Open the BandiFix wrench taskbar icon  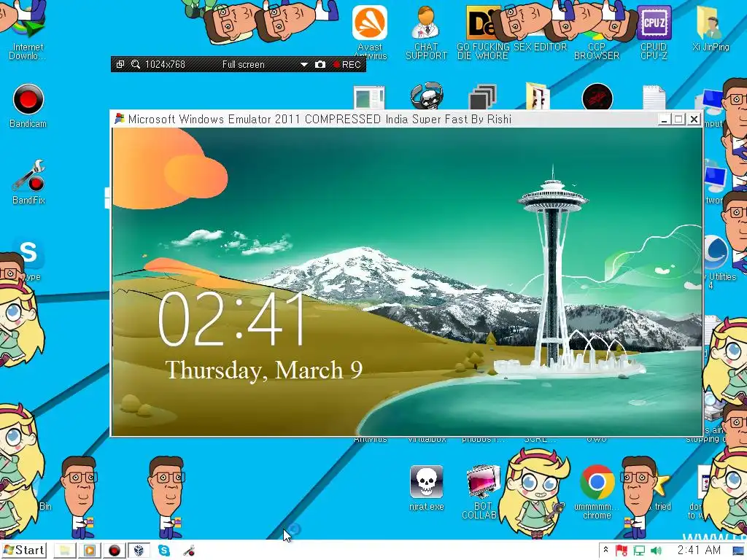click(x=189, y=551)
